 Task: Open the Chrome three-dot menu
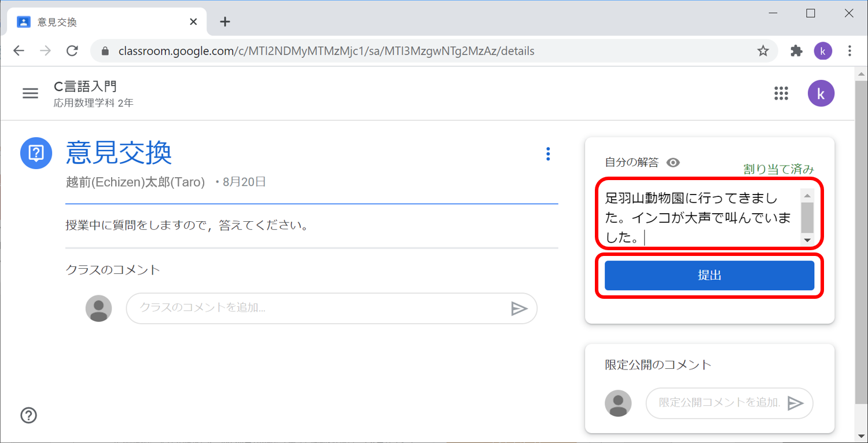[x=849, y=51]
